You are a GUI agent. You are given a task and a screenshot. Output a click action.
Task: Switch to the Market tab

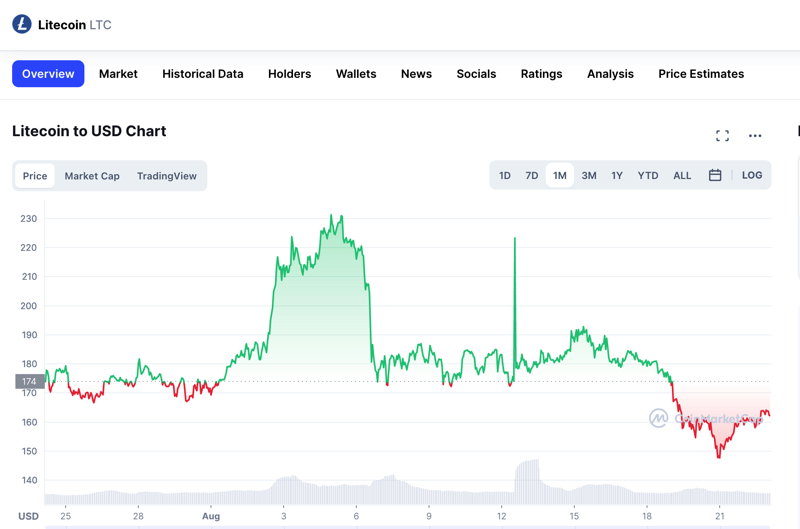coord(118,74)
